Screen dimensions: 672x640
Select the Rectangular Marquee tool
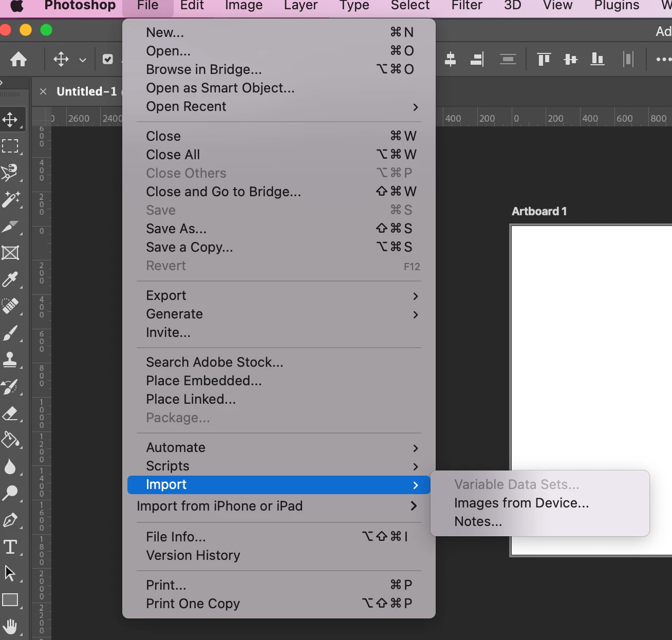[x=10, y=146]
